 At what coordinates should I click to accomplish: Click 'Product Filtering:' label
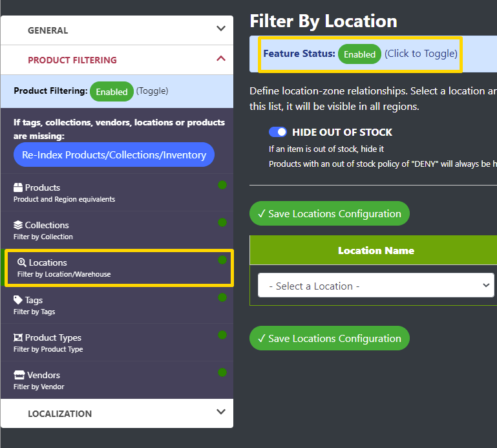tap(50, 91)
